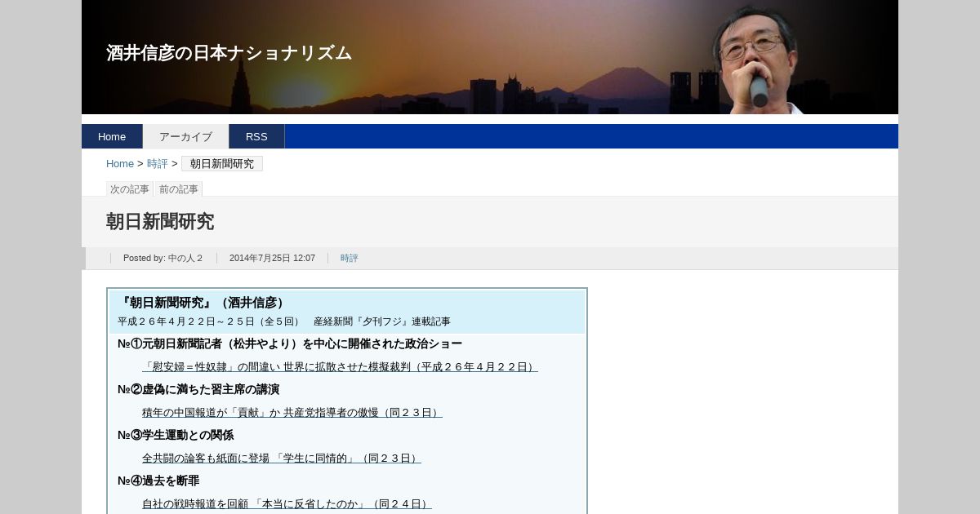Open link 自社の戦時報道を回顧「本当に反省したのか」
This screenshot has height=514, width=980.
pos(287,503)
